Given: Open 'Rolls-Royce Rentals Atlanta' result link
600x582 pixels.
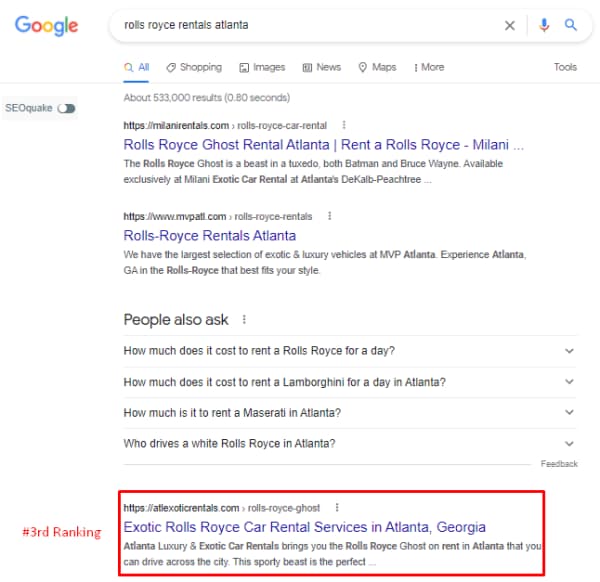Looking at the screenshot, I should (210, 235).
